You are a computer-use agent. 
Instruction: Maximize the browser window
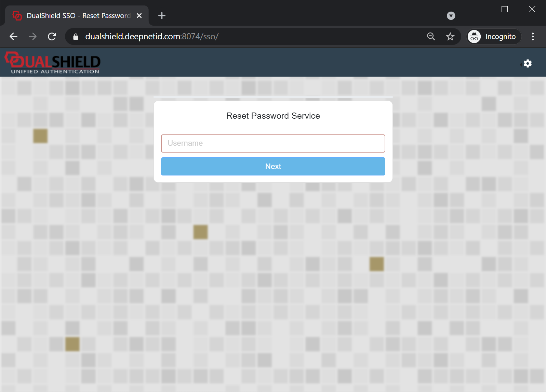point(504,9)
